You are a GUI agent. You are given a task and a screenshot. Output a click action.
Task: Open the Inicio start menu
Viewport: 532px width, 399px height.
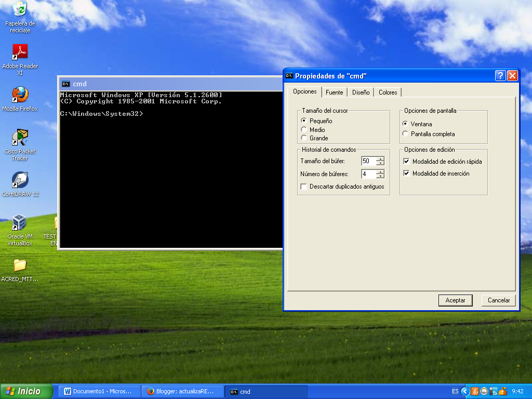pos(26,391)
